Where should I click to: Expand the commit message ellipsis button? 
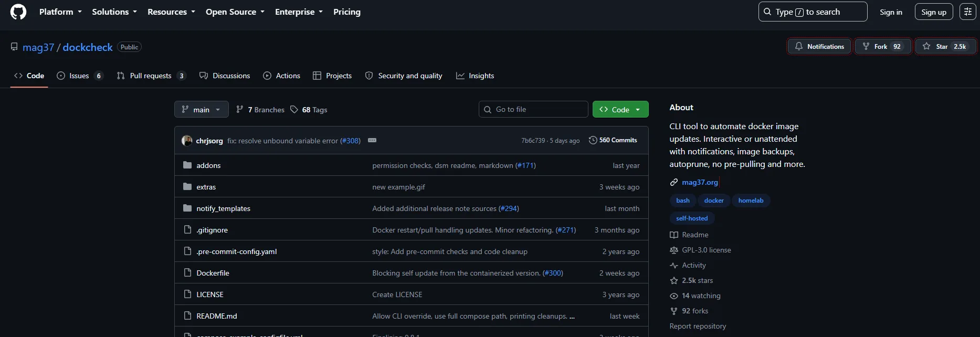pos(372,140)
